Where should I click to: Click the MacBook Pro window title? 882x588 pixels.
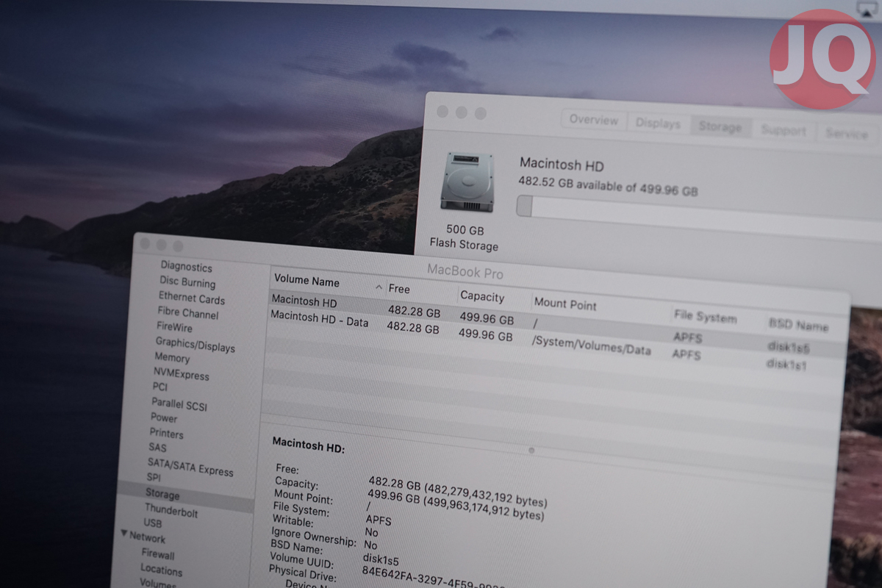tap(465, 272)
